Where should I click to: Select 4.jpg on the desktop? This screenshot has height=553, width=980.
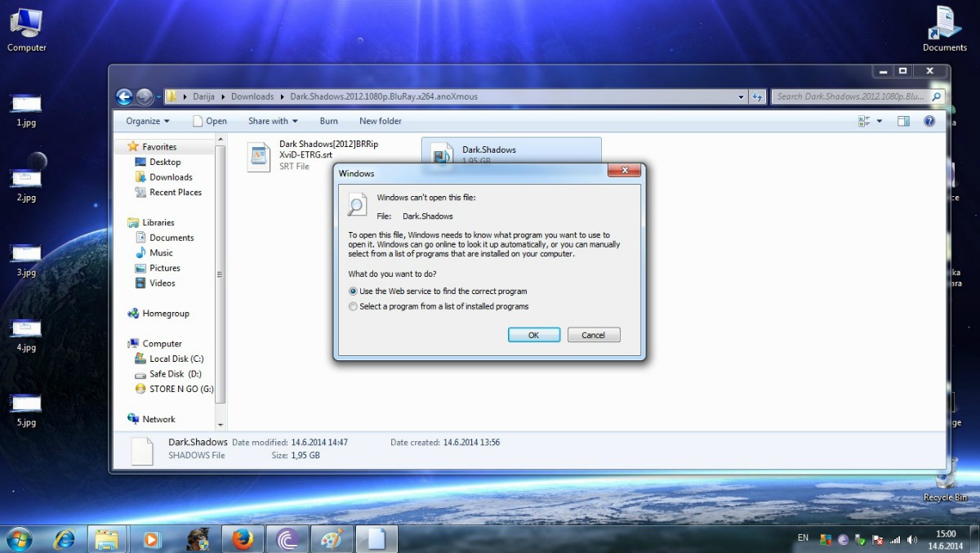[x=26, y=336]
